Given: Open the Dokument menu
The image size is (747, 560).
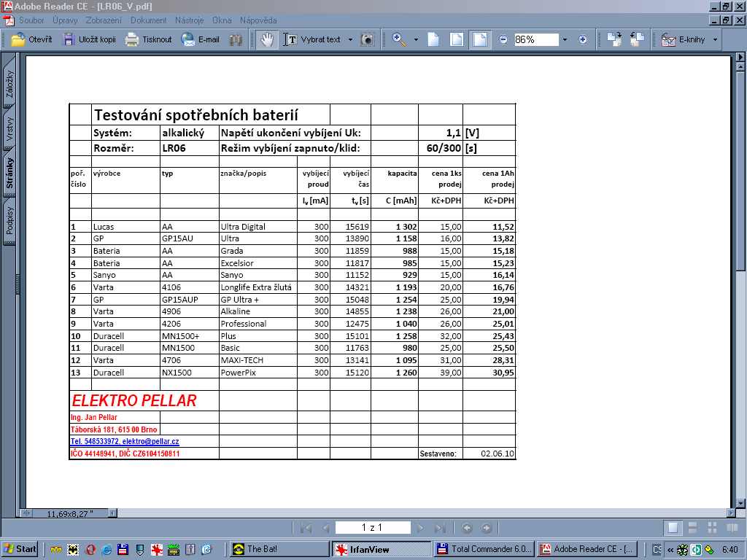Looking at the screenshot, I should 149,20.
